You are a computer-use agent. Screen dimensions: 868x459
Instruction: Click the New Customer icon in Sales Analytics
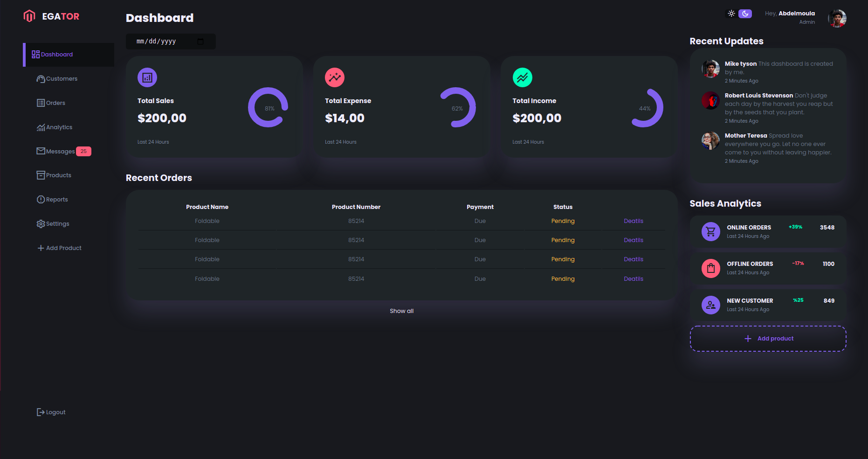point(710,305)
